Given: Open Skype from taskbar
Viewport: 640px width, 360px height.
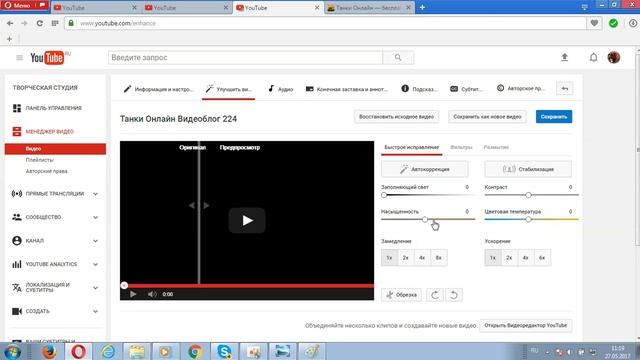Looking at the screenshot, I should tap(224, 351).
